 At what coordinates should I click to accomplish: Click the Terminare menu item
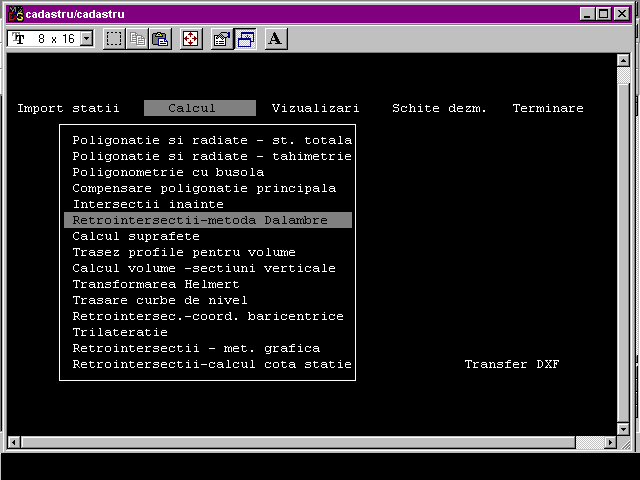point(547,108)
